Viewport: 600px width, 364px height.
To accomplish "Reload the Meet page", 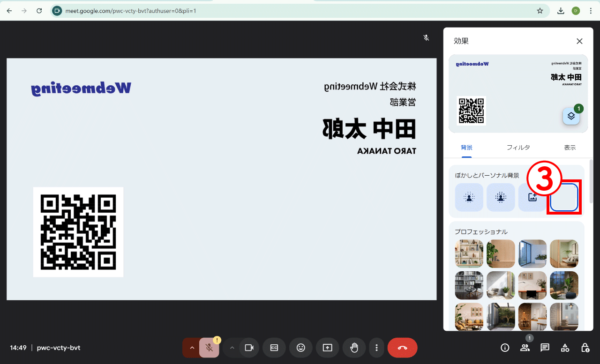I will click(39, 10).
